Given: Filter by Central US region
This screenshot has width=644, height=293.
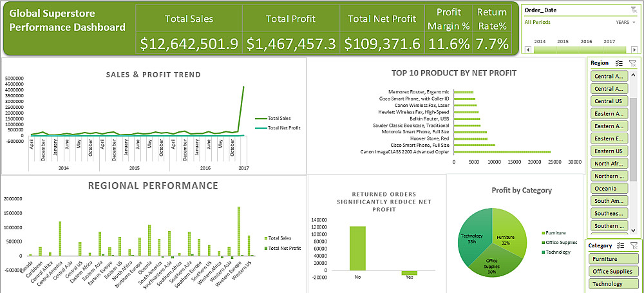Looking at the screenshot, I should click(609, 101).
